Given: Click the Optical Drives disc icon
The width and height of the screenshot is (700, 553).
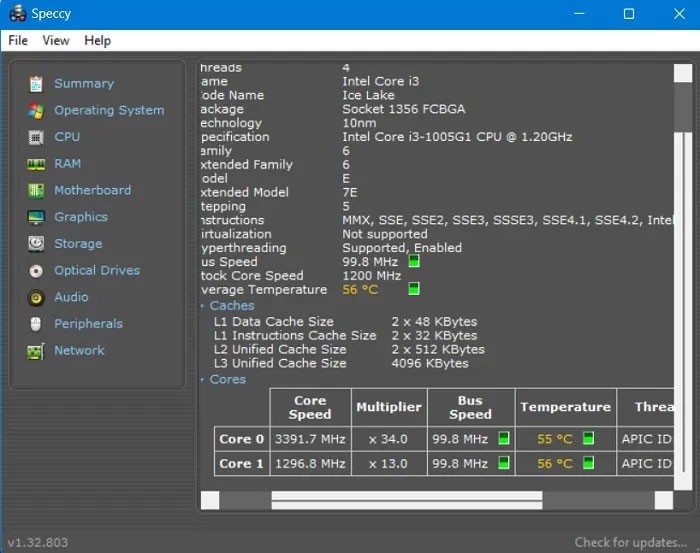Looking at the screenshot, I should click(36, 271).
